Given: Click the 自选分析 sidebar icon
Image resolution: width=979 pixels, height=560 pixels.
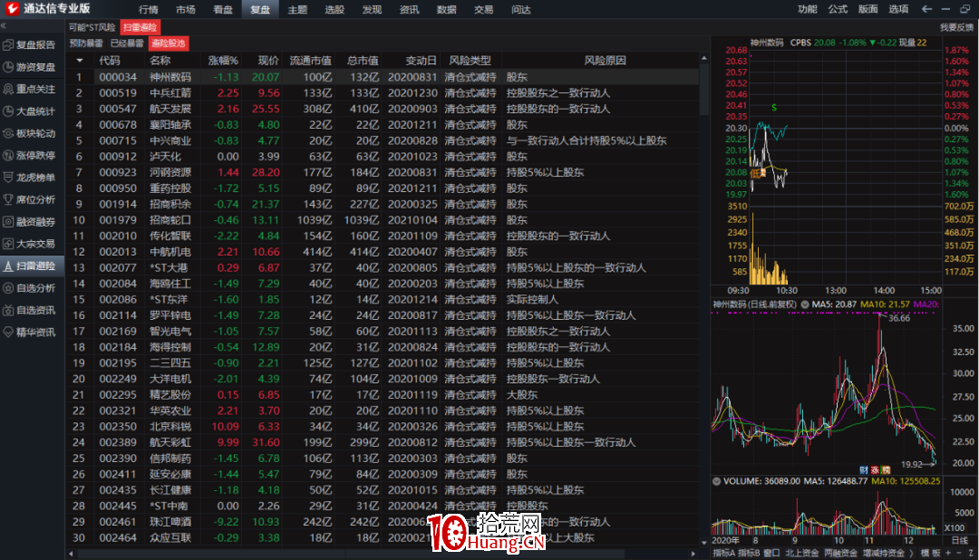Looking at the screenshot, I should click(x=8, y=288).
